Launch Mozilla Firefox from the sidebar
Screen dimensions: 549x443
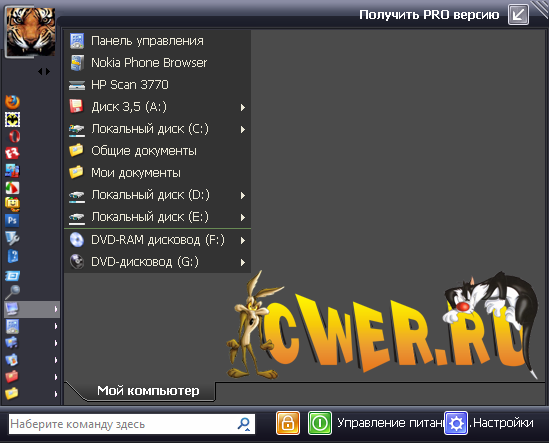tap(12, 102)
